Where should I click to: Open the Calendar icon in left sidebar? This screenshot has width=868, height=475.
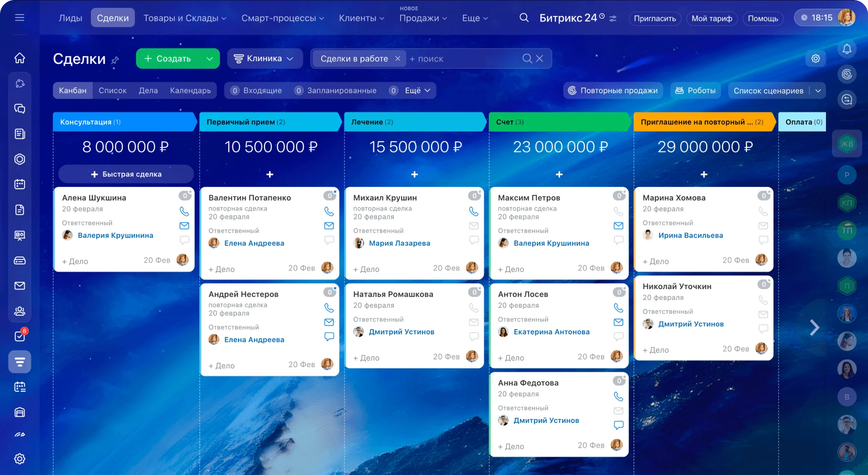point(19,185)
